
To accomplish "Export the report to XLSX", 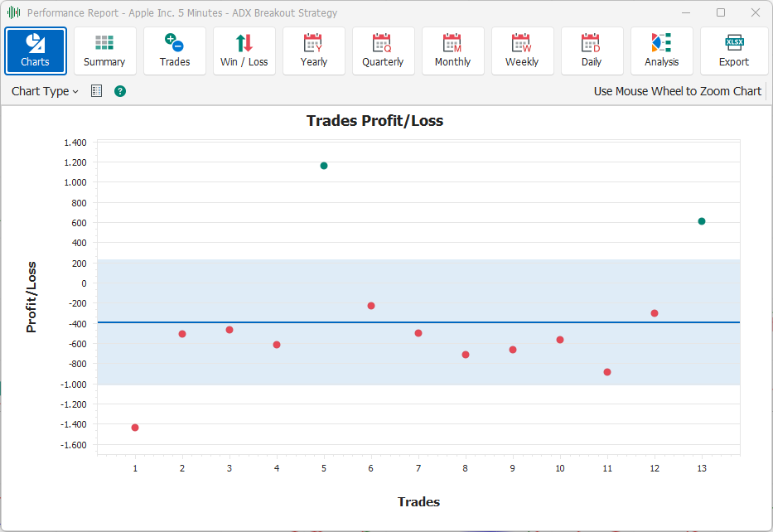I will point(733,51).
